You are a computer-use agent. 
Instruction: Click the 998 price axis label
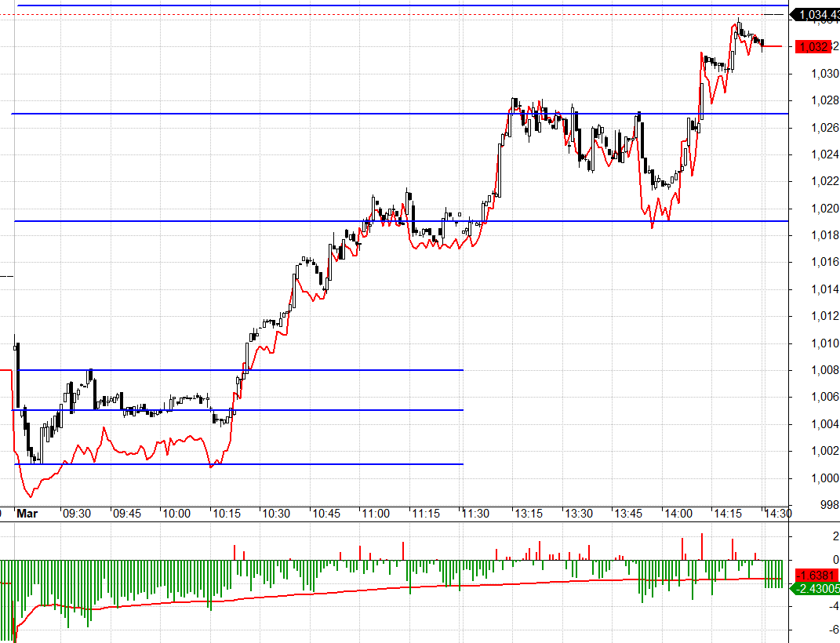click(828, 504)
